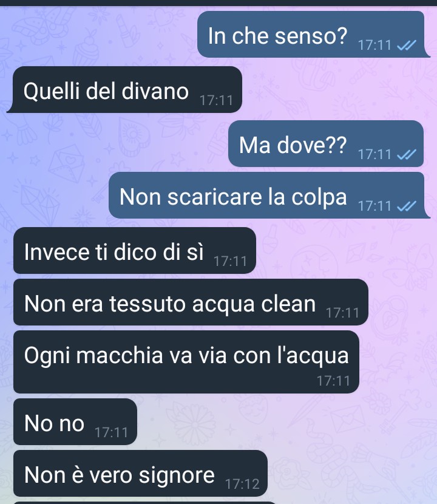Select 'Non scaricare la colpa' bubble
The width and height of the screenshot is (437, 504).
[269, 195]
